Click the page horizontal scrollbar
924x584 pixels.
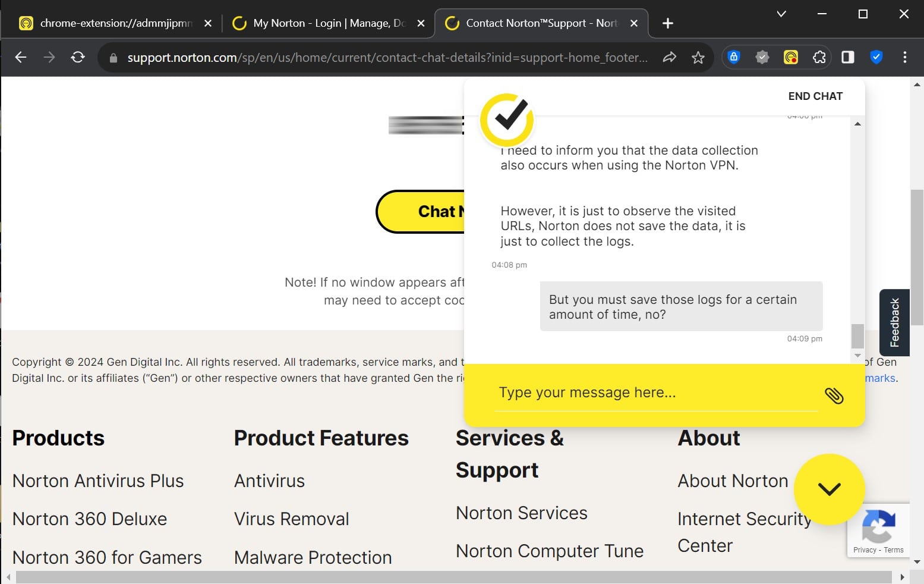(x=454, y=577)
